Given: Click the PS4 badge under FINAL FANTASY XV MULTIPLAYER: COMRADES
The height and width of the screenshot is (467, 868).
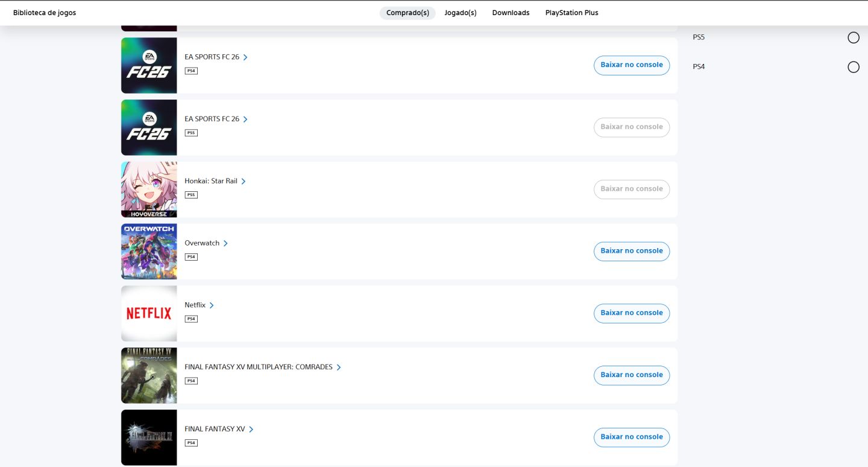Looking at the screenshot, I should 191,381.
